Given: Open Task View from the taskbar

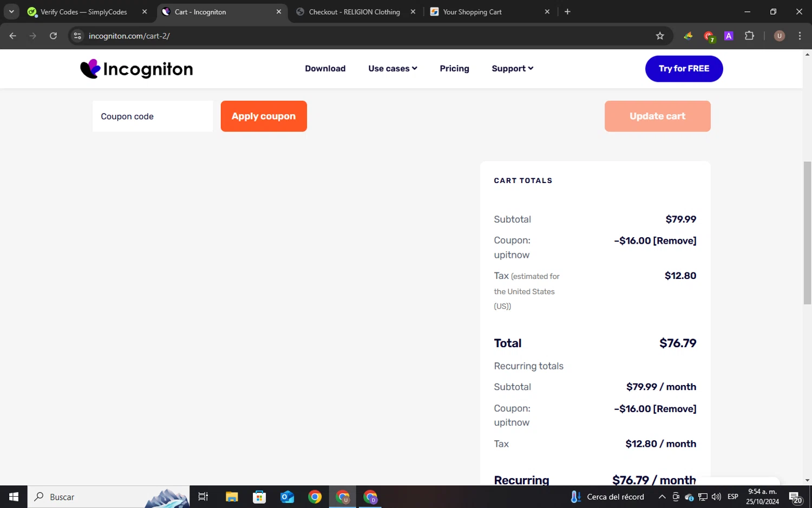Looking at the screenshot, I should tap(203, 497).
